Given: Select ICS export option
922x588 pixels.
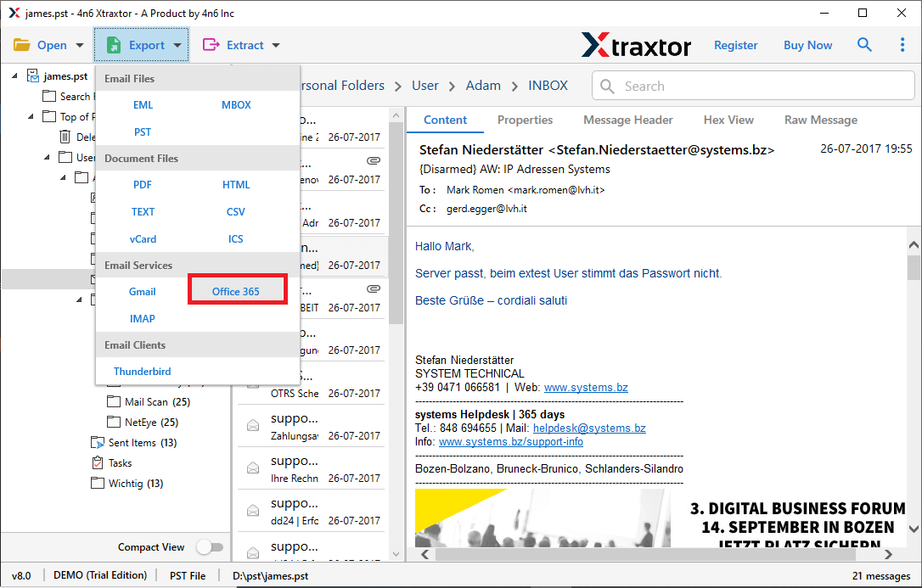Looking at the screenshot, I should (236, 239).
